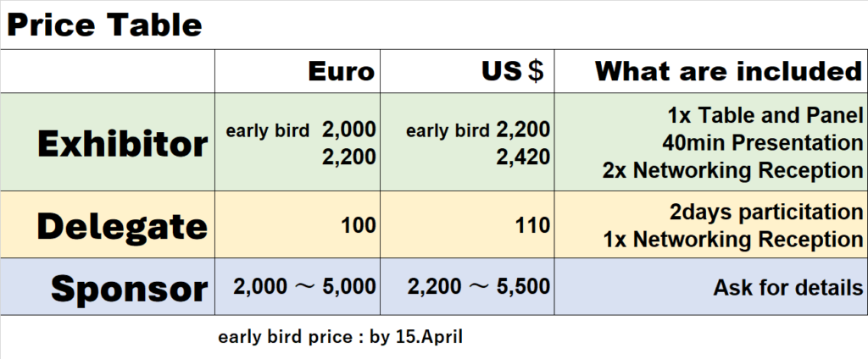Click the Exhibitor 2x Networking Reception text
Screen dimensions: 868x359
click(733, 169)
